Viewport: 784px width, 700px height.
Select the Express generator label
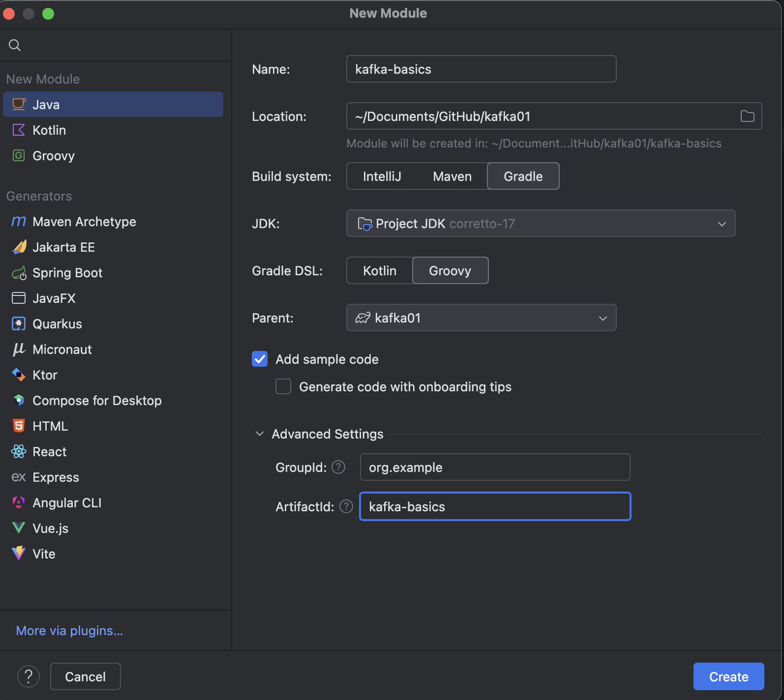tap(56, 477)
